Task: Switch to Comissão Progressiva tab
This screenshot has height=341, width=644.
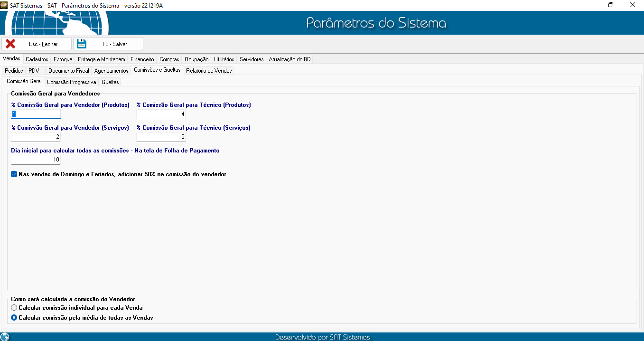Action: tap(71, 82)
